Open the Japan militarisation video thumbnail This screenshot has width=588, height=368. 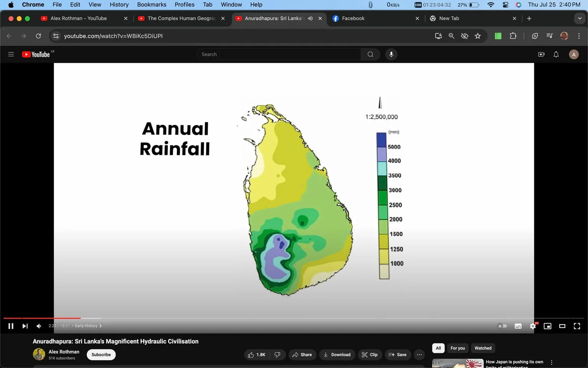pyautogui.click(x=458, y=363)
